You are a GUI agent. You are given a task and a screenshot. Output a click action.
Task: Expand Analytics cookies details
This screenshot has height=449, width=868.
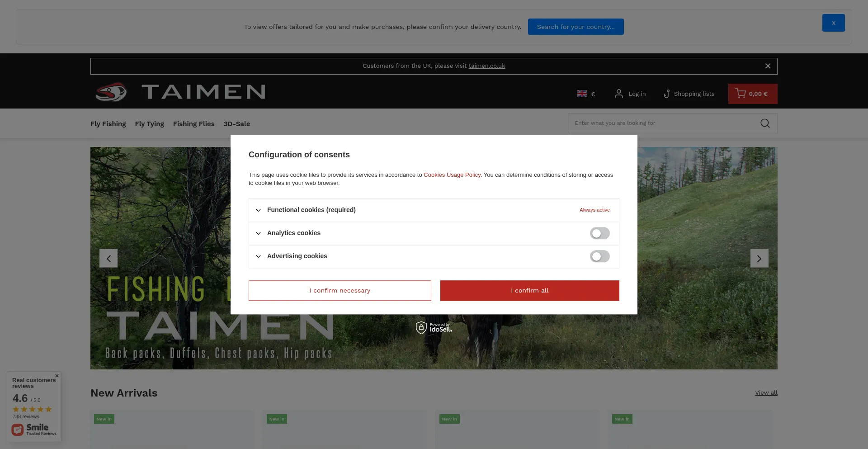pyautogui.click(x=258, y=233)
